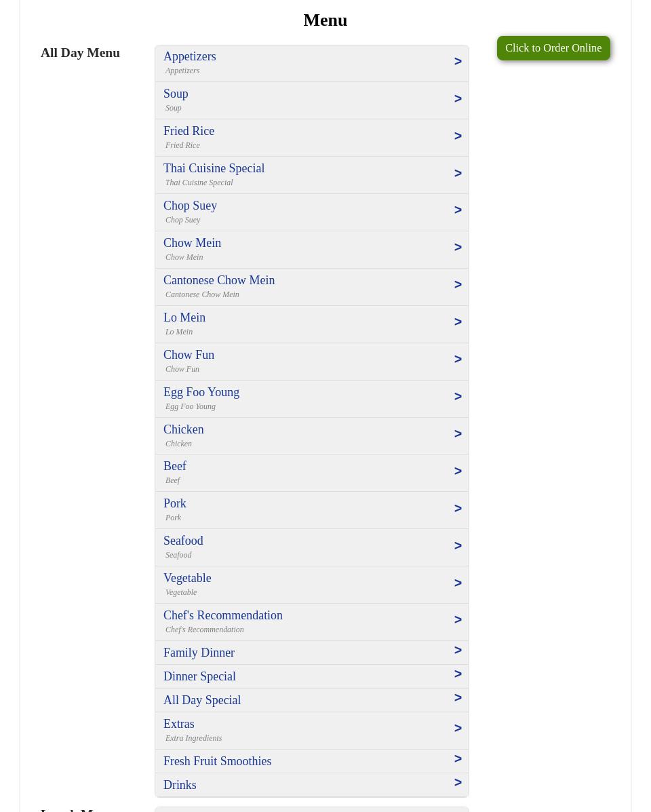Expand the Appetizers category arrow
The height and width of the screenshot is (812, 651).
tap(458, 62)
